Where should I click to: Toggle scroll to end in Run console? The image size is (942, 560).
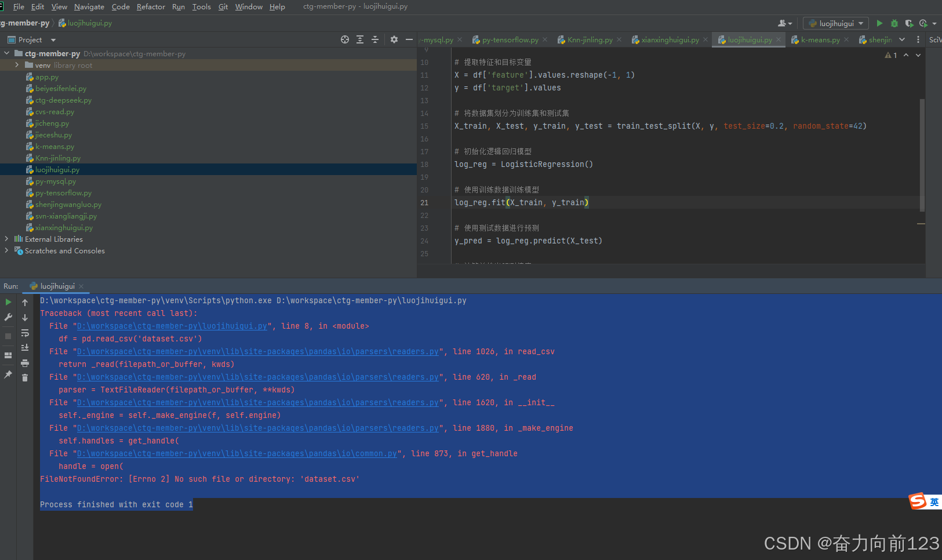pos(25,348)
